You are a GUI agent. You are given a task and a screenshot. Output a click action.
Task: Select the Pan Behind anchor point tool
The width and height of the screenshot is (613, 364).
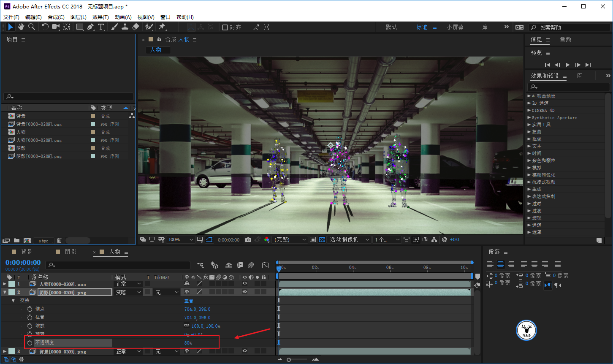pyautogui.click(x=67, y=27)
